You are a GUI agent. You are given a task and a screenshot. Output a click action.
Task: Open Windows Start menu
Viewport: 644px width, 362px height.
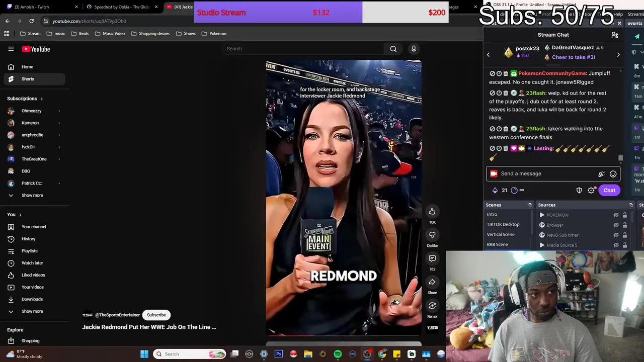(144, 354)
